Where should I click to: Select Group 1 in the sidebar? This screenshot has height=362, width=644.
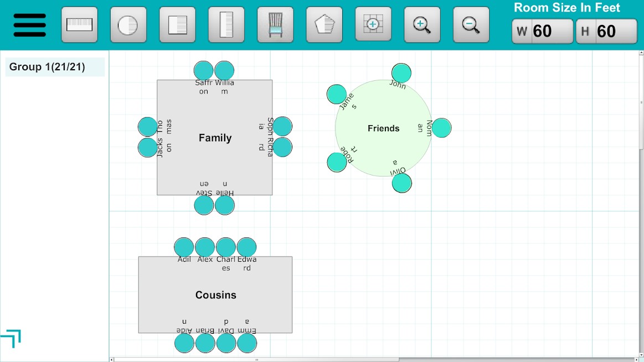(55, 67)
